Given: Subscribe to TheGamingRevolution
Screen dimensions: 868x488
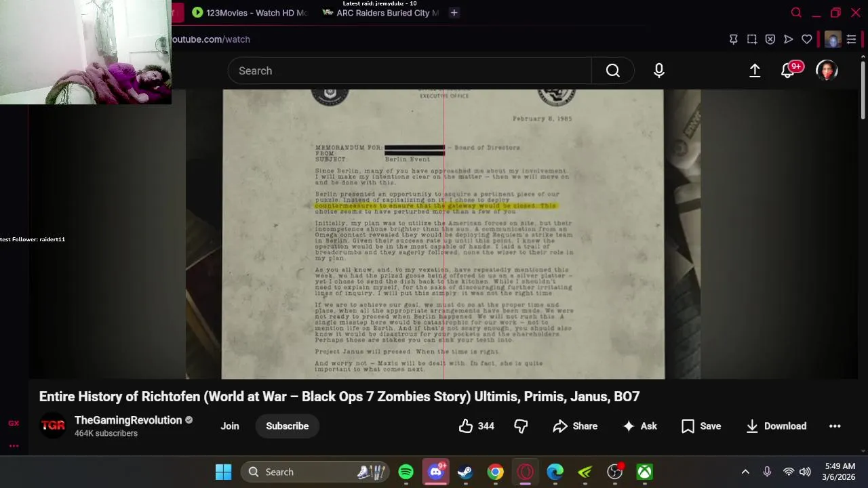Looking at the screenshot, I should [288, 426].
